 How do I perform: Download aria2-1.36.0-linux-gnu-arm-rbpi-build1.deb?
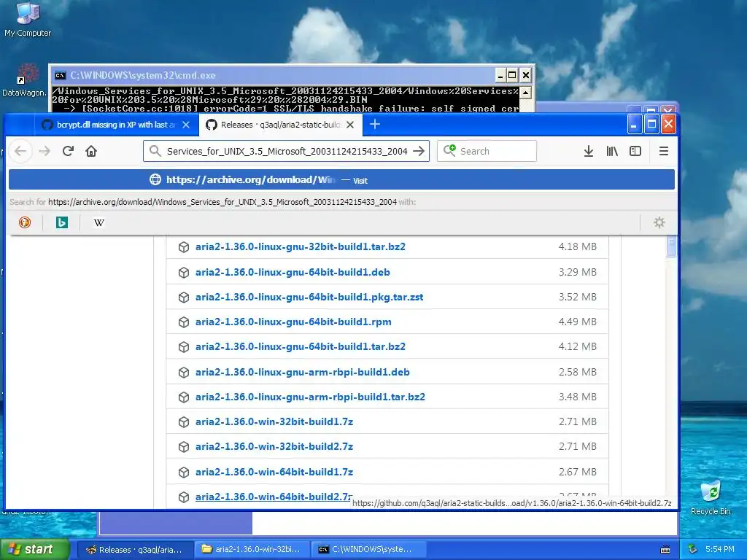303,373
